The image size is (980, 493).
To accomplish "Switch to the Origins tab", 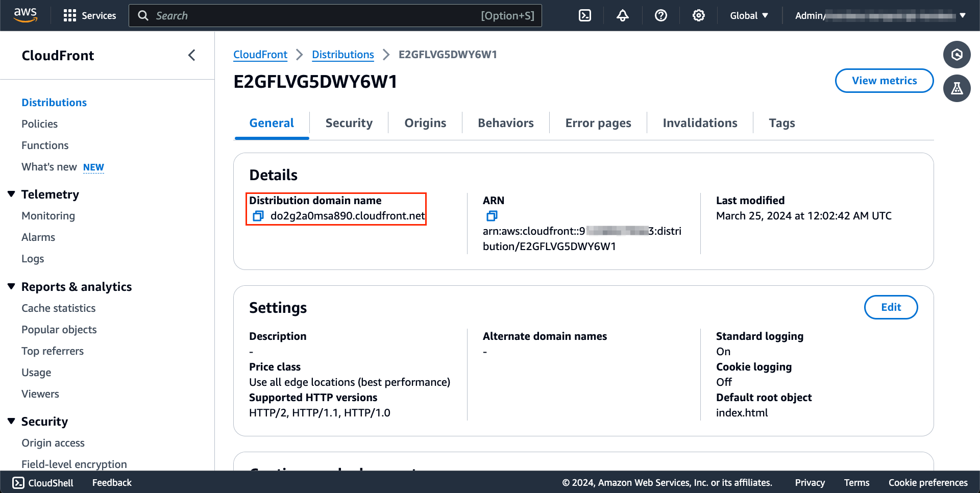I will click(425, 123).
